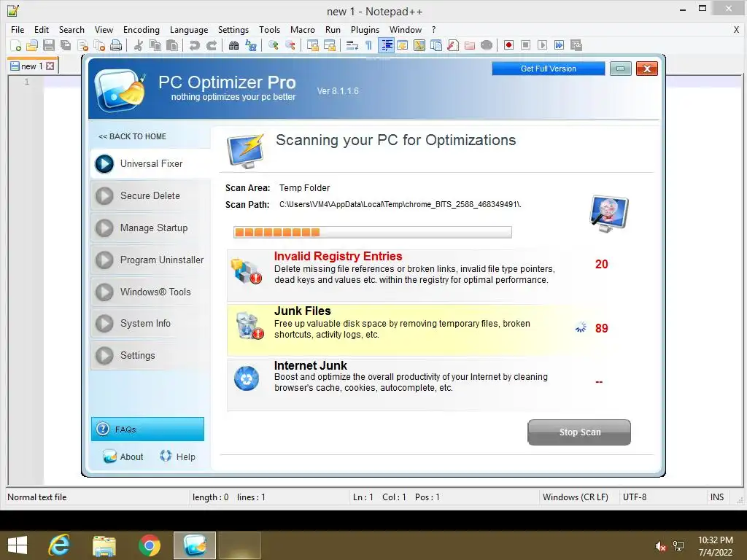747x560 pixels.
Task: Click Junk Files recycle bin icon
Action: (249, 326)
